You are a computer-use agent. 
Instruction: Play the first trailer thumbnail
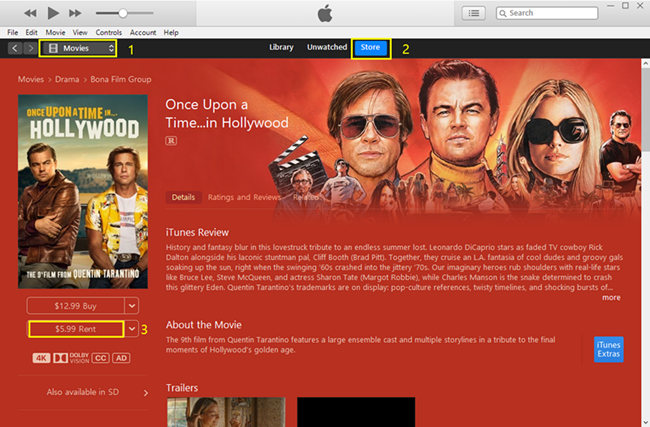[x=226, y=412]
